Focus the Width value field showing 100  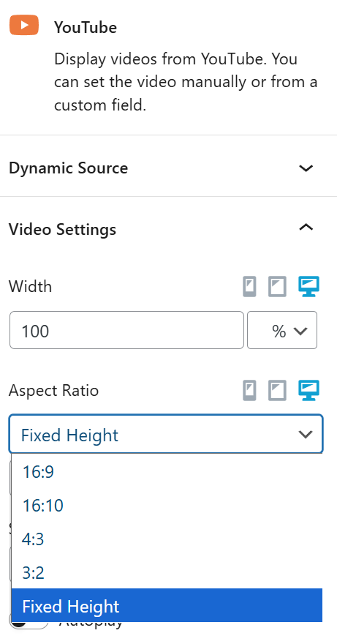pyautogui.click(x=126, y=330)
